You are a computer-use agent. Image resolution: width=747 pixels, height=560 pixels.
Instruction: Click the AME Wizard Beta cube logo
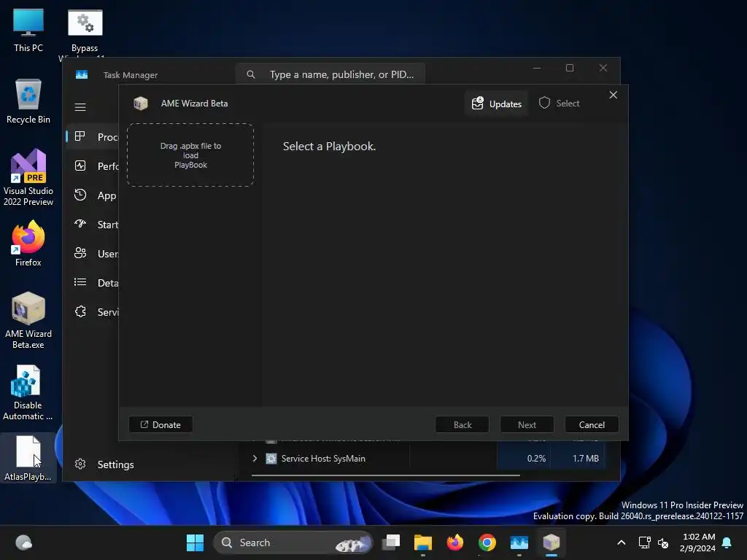(141, 104)
